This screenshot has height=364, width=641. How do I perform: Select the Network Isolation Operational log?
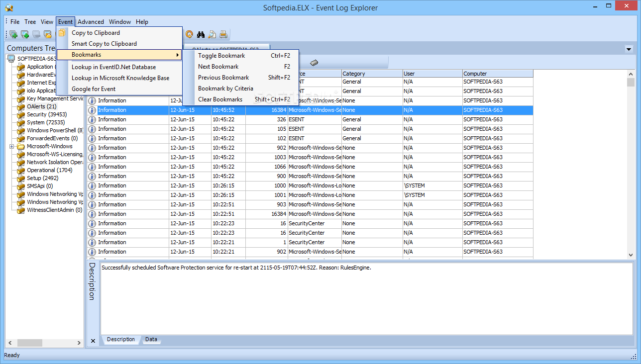[55, 162]
